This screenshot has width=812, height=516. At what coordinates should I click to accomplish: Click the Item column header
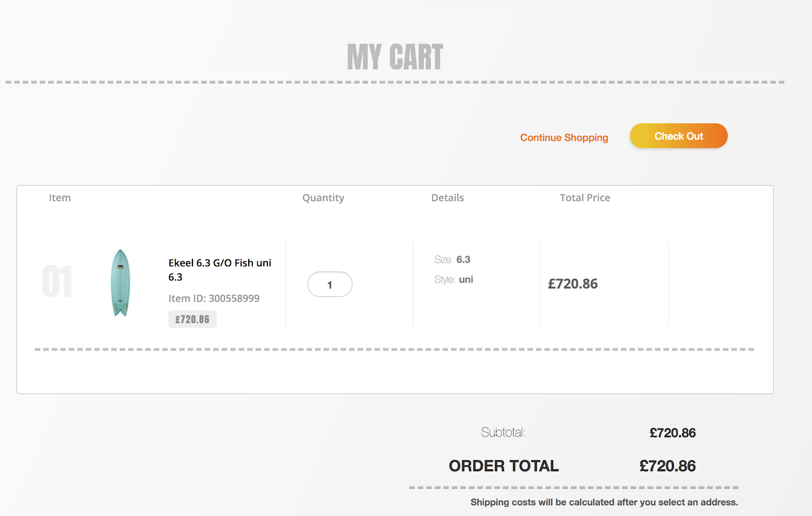(x=60, y=198)
